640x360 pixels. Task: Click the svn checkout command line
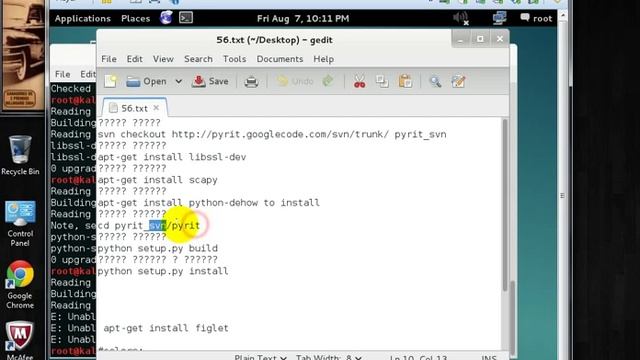pos(272,134)
